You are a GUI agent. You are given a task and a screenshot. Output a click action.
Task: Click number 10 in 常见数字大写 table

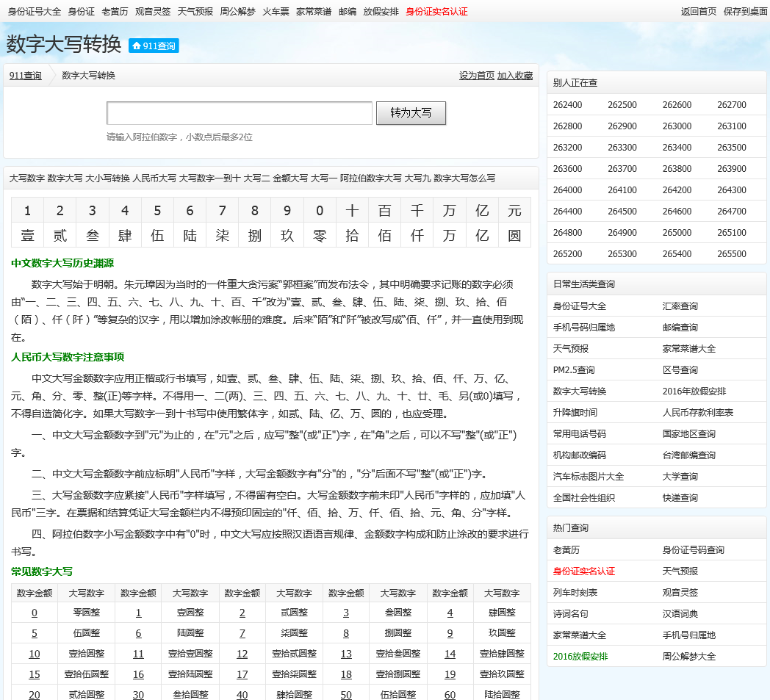coord(35,654)
